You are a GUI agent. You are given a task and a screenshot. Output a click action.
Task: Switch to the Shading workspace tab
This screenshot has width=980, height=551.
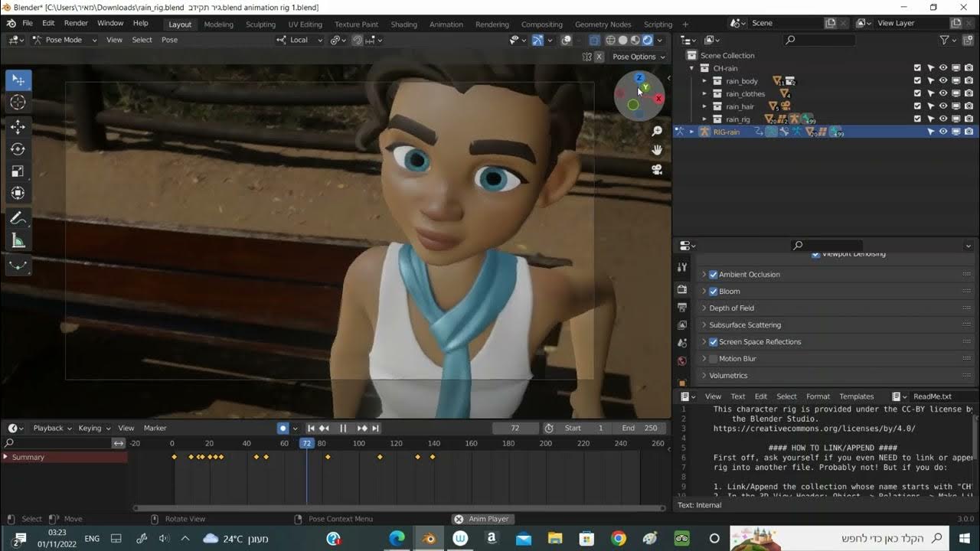[403, 24]
